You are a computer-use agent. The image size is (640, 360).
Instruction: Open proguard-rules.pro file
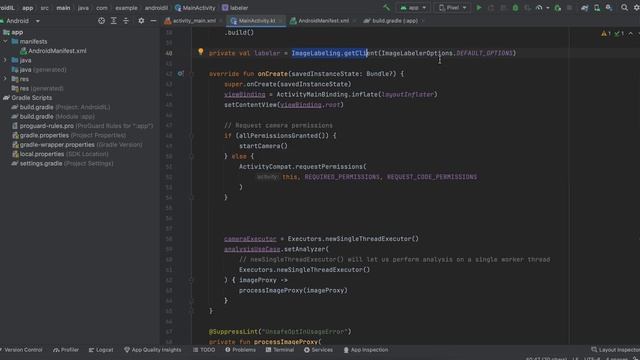[x=82, y=126]
